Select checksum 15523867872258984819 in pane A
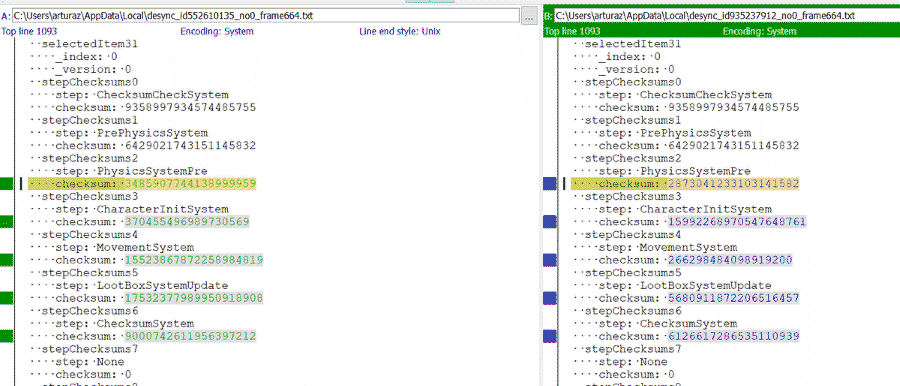The width and height of the screenshot is (900, 386). click(193, 260)
